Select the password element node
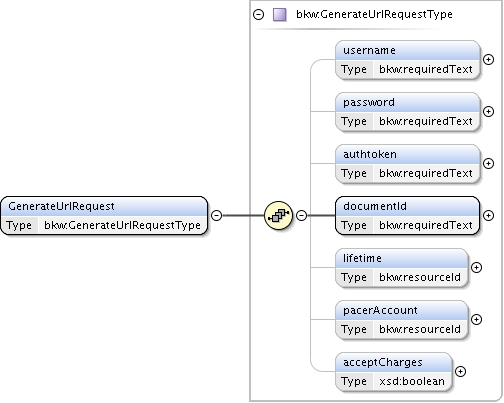This screenshot has height=403, width=504. tap(408, 112)
